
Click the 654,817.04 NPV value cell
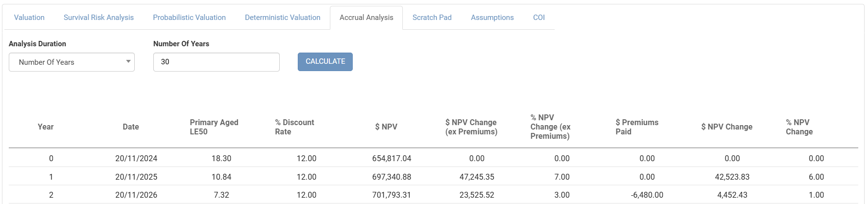coord(392,158)
